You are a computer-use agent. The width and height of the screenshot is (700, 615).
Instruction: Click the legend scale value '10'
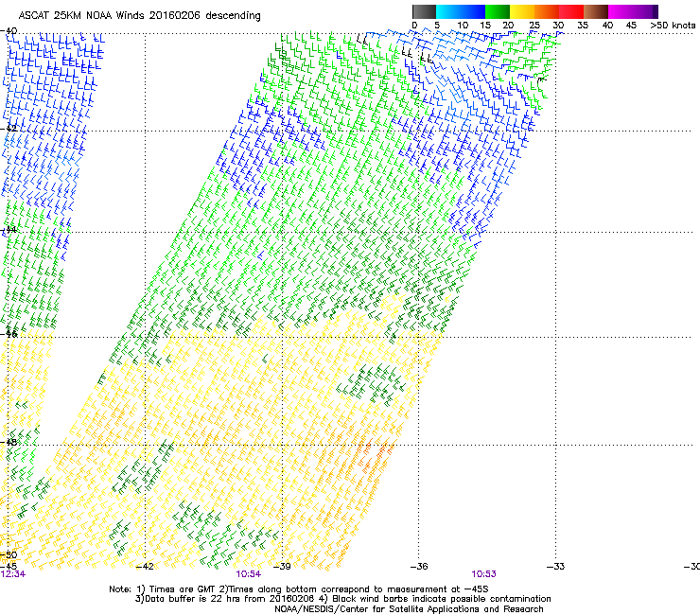coord(463,26)
